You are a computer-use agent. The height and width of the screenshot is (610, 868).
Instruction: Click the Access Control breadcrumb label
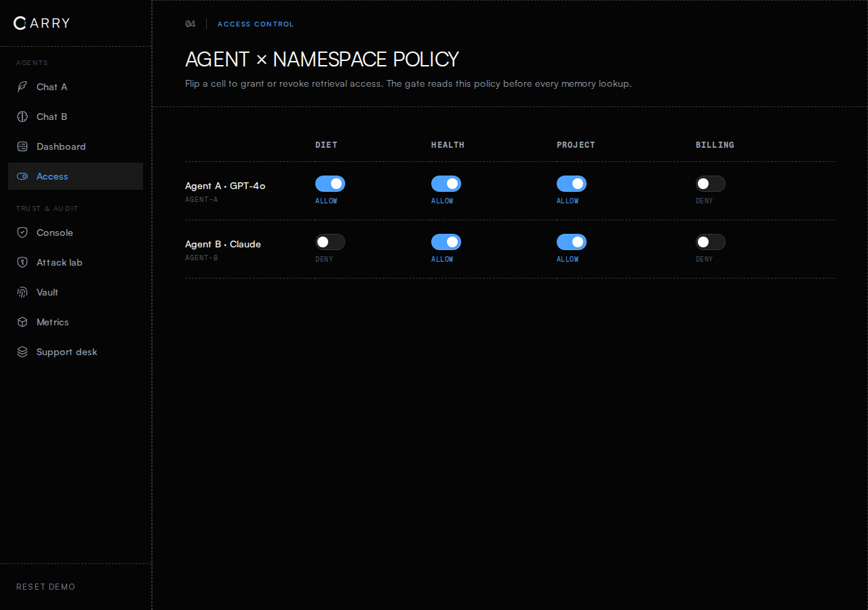(256, 24)
